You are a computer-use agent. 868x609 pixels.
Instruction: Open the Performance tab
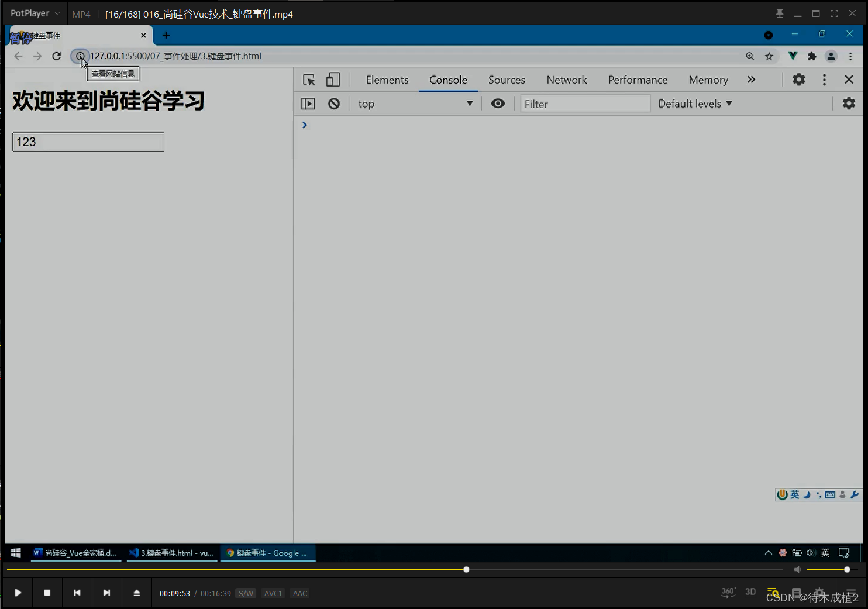point(638,80)
